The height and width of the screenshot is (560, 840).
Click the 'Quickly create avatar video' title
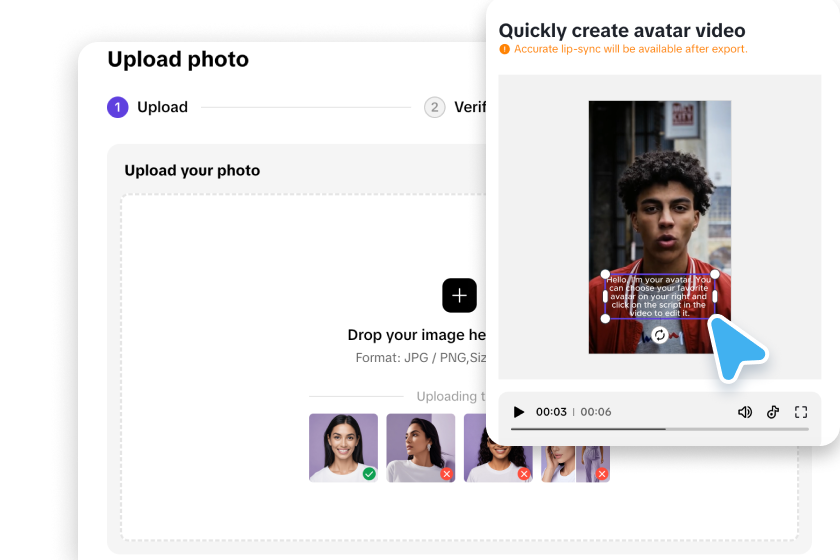pyautogui.click(x=622, y=31)
